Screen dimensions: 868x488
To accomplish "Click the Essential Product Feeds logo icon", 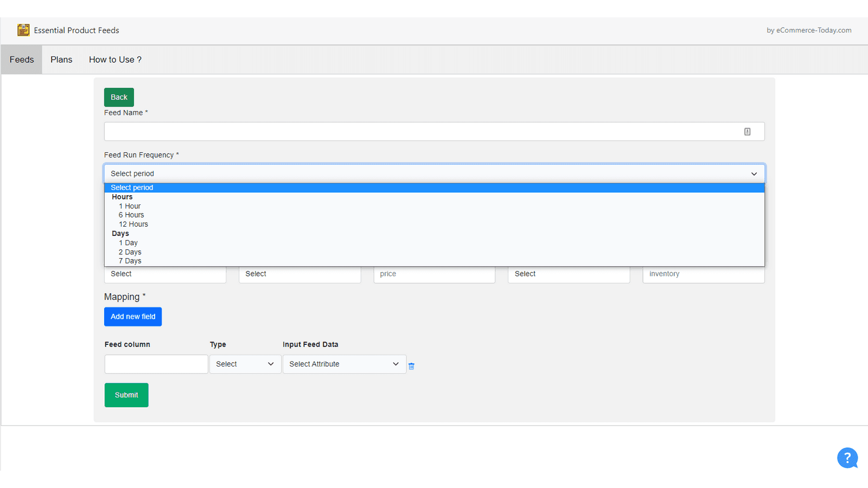I will tap(24, 30).
